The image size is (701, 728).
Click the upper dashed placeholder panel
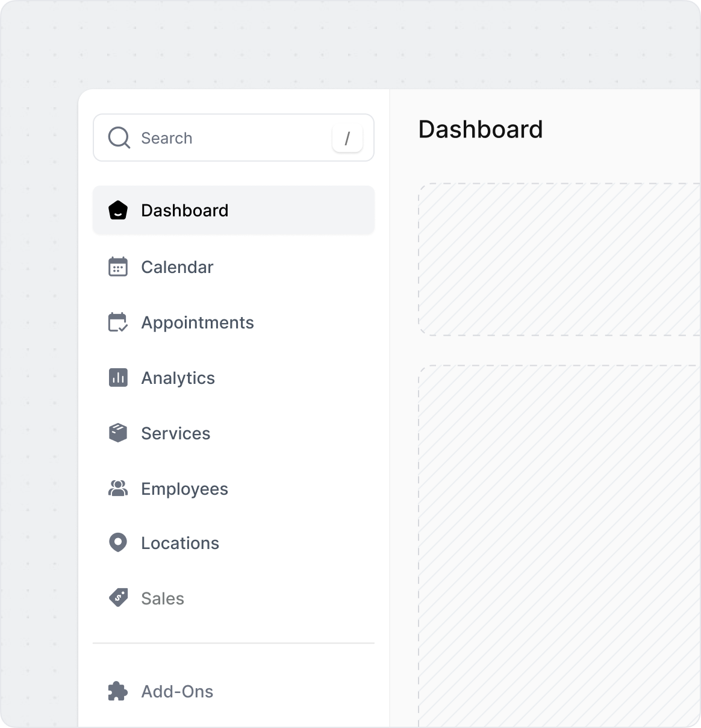coord(560,258)
